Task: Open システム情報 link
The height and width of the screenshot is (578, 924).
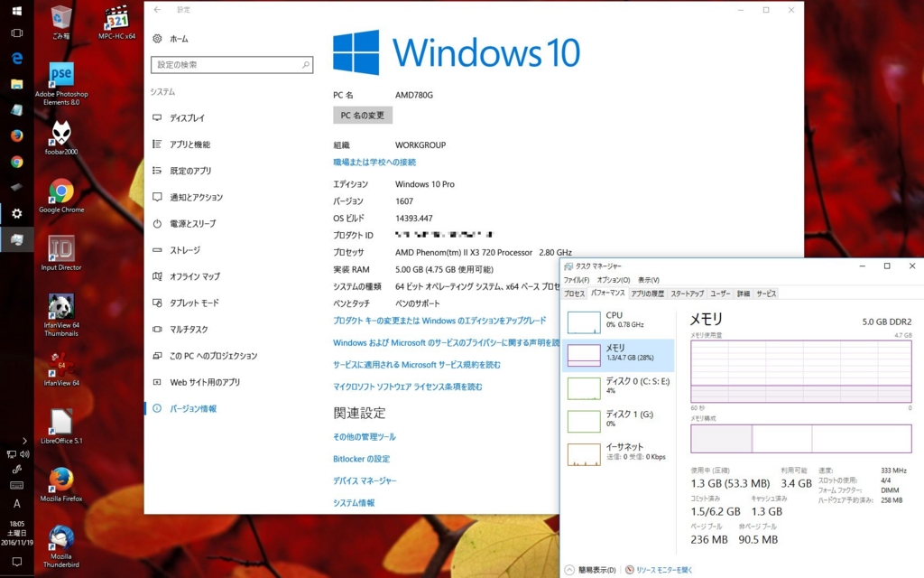Action: coord(354,503)
